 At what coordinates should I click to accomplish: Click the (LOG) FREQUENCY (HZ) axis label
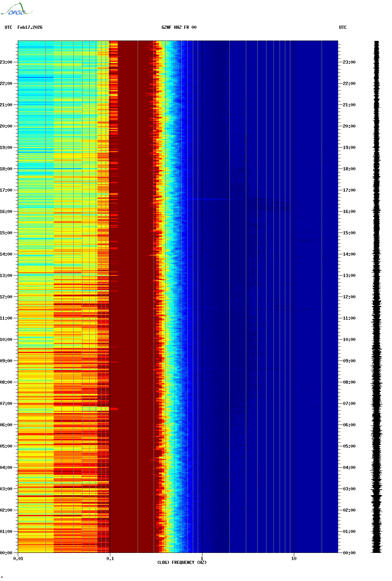coord(181,563)
